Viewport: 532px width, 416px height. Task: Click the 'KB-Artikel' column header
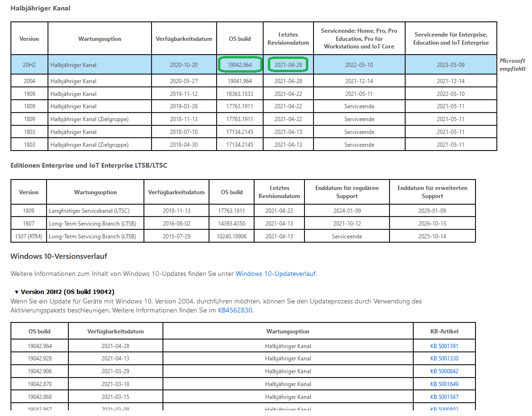point(444,331)
